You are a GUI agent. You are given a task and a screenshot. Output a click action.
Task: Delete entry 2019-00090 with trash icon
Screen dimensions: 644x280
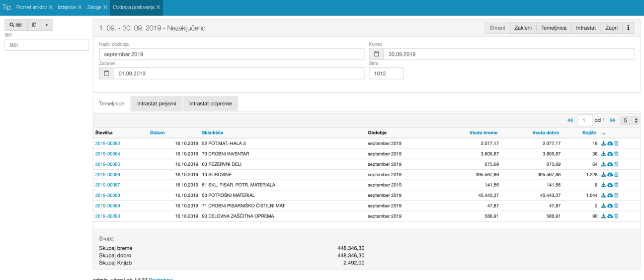click(616, 216)
